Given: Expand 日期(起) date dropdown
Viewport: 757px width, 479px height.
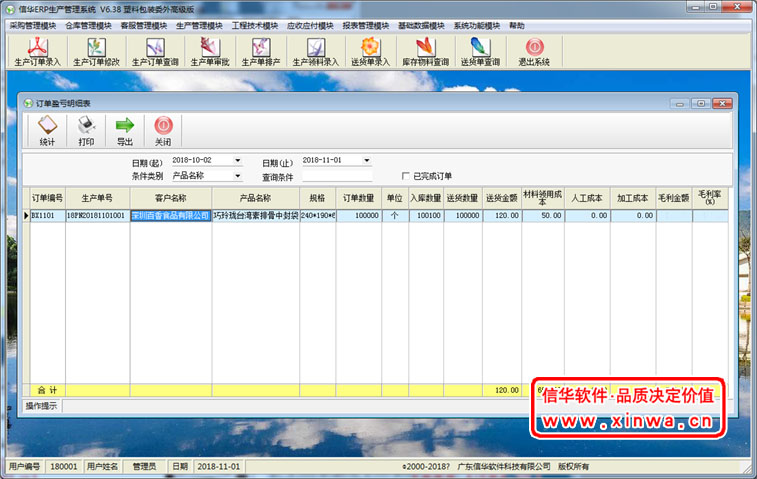Looking at the screenshot, I should pyautogui.click(x=238, y=160).
